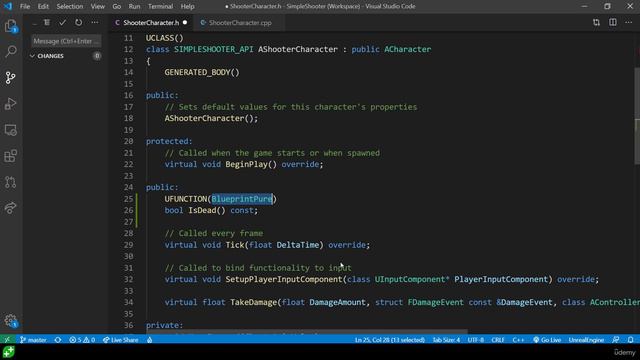Open the Extensions view icon
The height and width of the screenshot is (360, 640).
11,156
